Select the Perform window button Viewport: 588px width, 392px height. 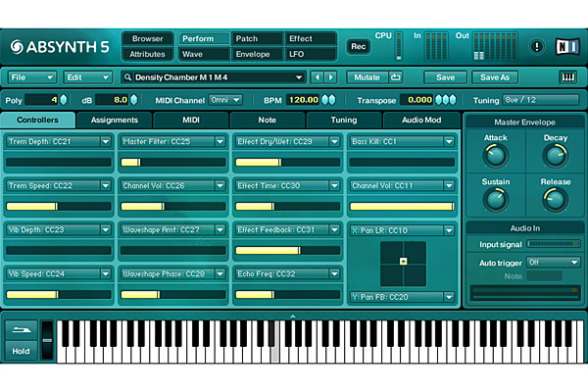coord(204,38)
